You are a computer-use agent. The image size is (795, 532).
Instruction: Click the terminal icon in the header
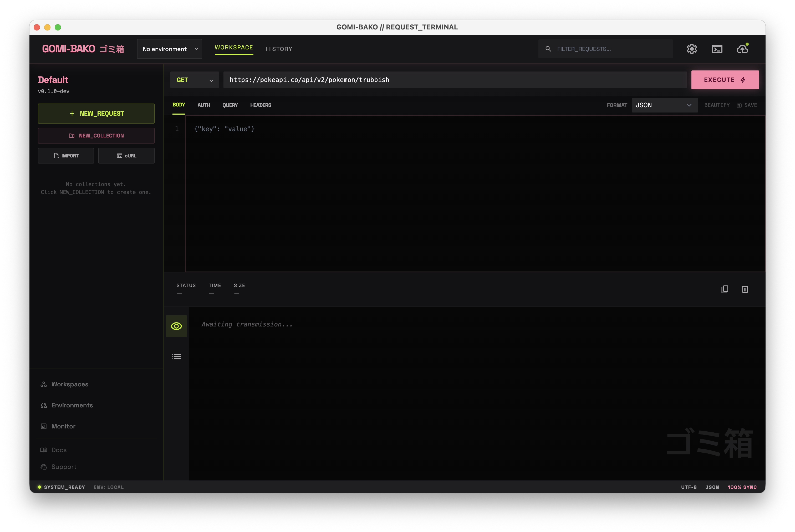[x=717, y=49]
